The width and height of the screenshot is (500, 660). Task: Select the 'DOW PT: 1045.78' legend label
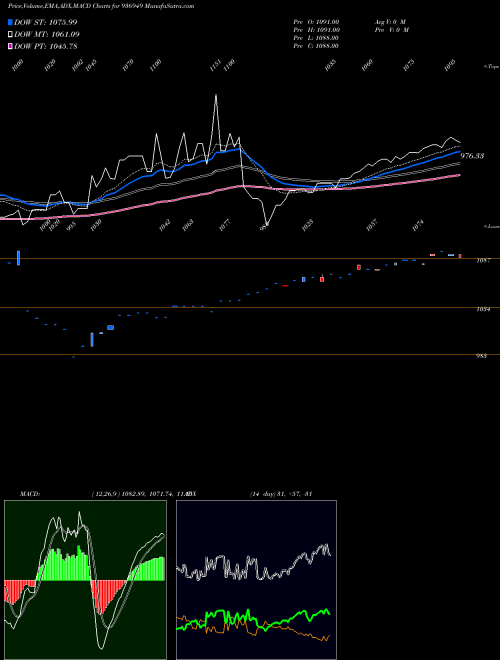45,46
